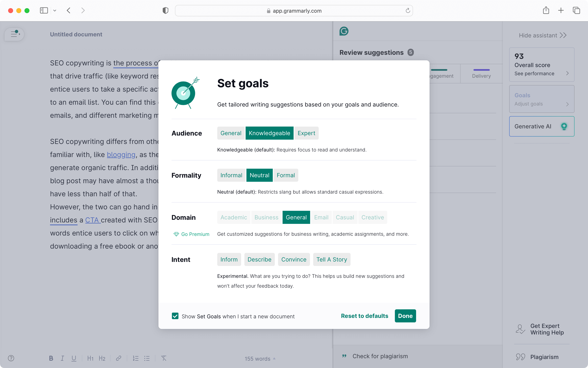Click the Safari share icon
This screenshot has width=588, height=368.
coord(546,10)
